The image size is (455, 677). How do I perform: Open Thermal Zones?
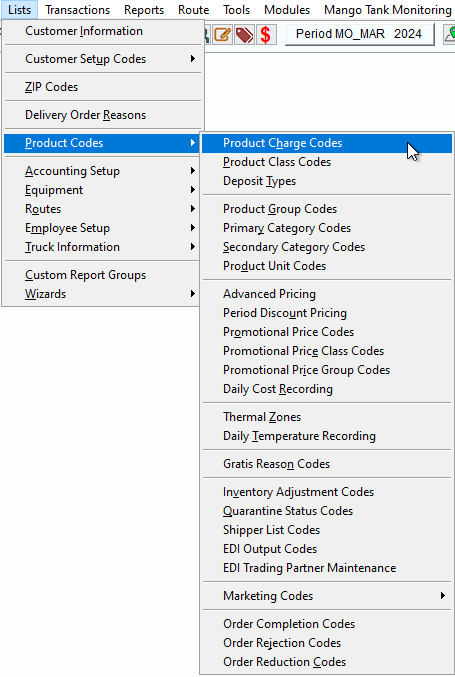click(x=327, y=417)
